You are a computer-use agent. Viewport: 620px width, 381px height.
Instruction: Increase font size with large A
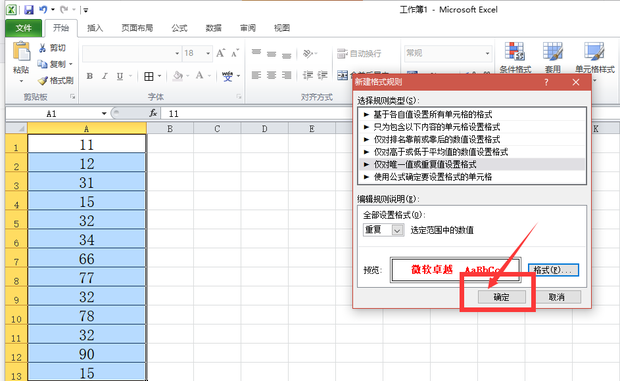click(x=221, y=53)
